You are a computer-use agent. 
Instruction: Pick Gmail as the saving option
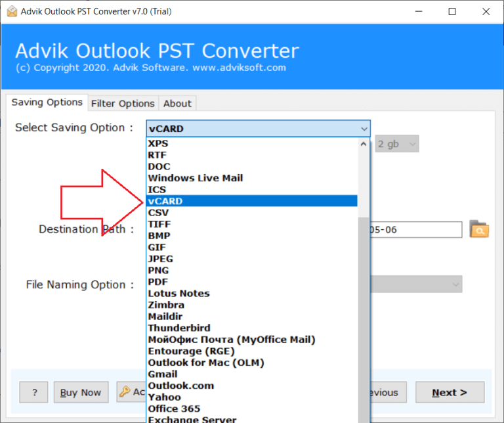tap(163, 374)
